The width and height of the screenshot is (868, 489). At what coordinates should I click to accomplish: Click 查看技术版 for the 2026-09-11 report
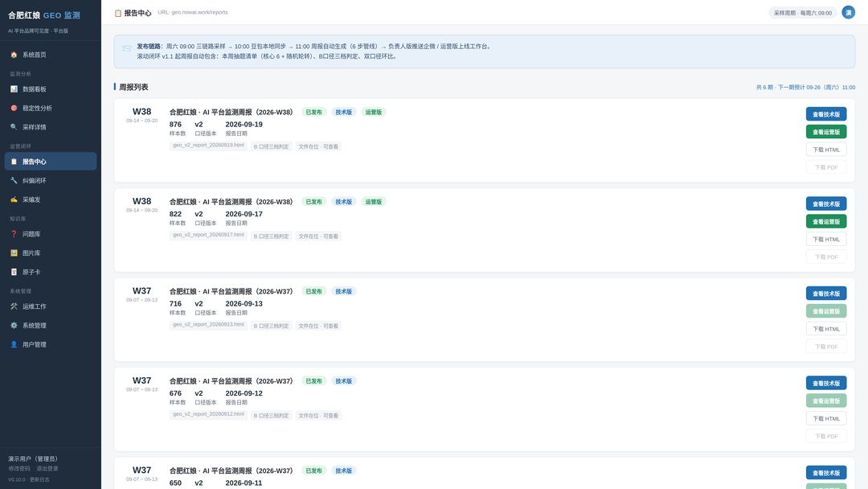tap(826, 473)
